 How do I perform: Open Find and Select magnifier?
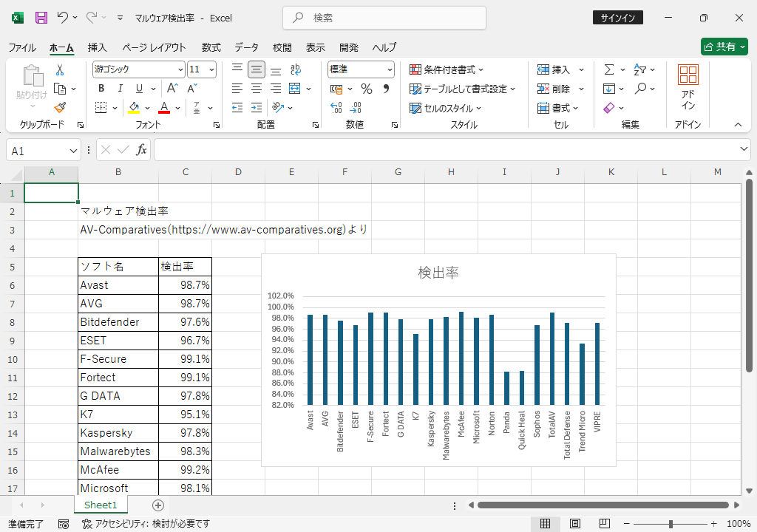[x=641, y=89]
